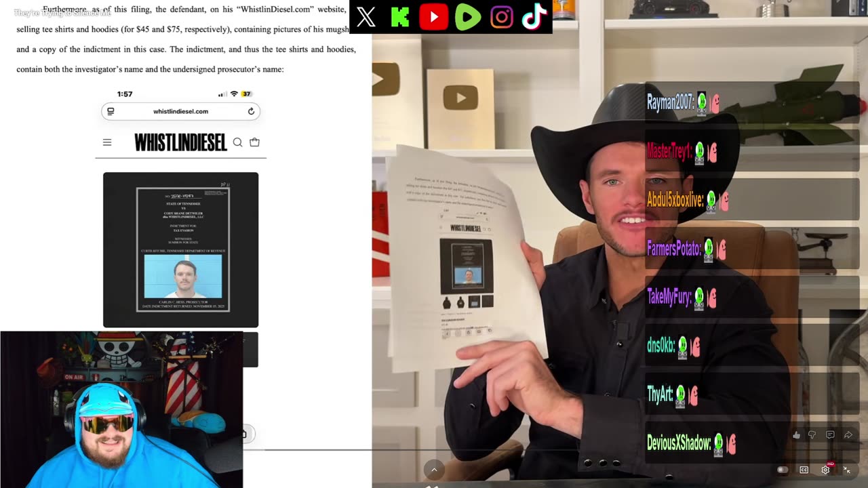Toggle the autoplay switch in the player

783,470
